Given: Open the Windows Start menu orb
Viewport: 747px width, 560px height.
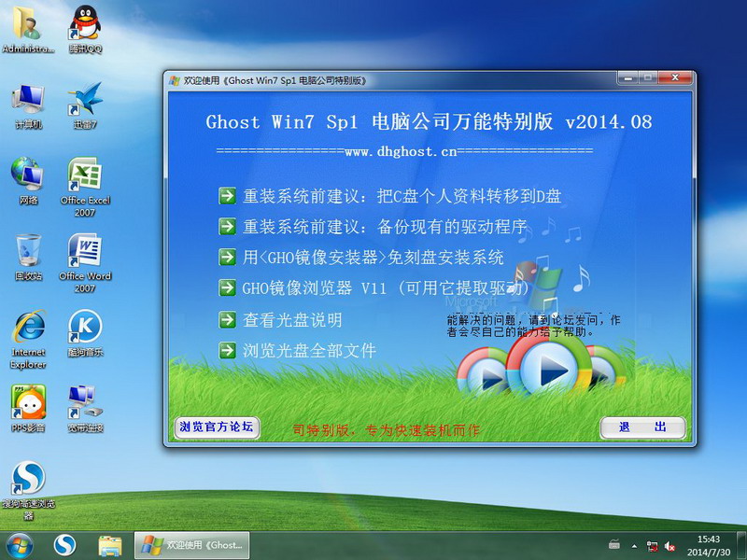Looking at the screenshot, I should click(19, 545).
